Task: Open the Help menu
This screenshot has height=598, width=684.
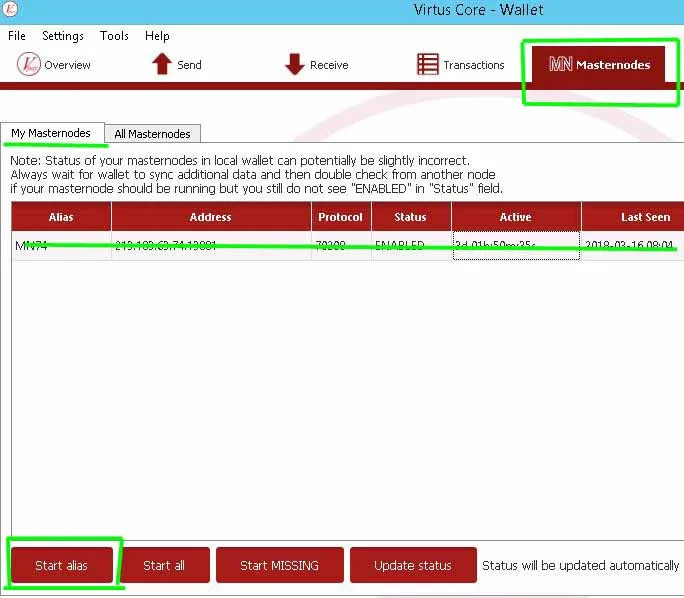Action: [x=157, y=36]
